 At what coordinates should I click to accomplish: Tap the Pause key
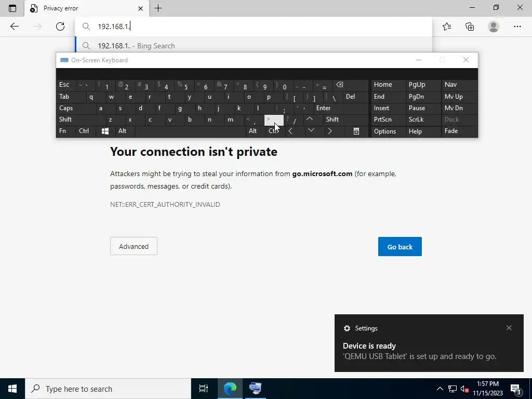point(423,109)
